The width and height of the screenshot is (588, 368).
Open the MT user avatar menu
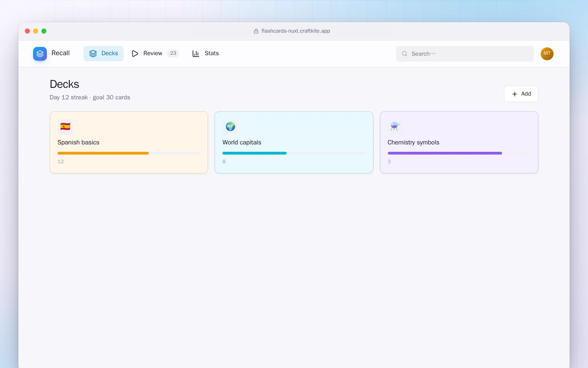[547, 54]
